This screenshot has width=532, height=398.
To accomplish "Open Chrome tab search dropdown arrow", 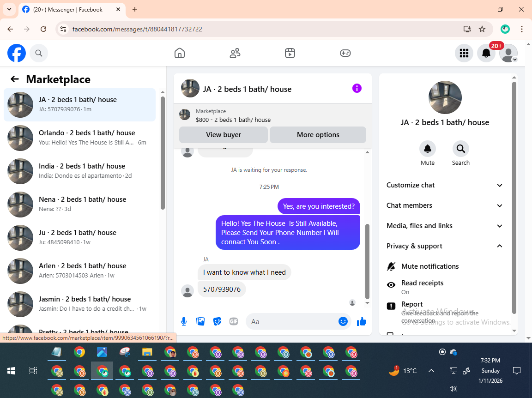I will (9, 9).
